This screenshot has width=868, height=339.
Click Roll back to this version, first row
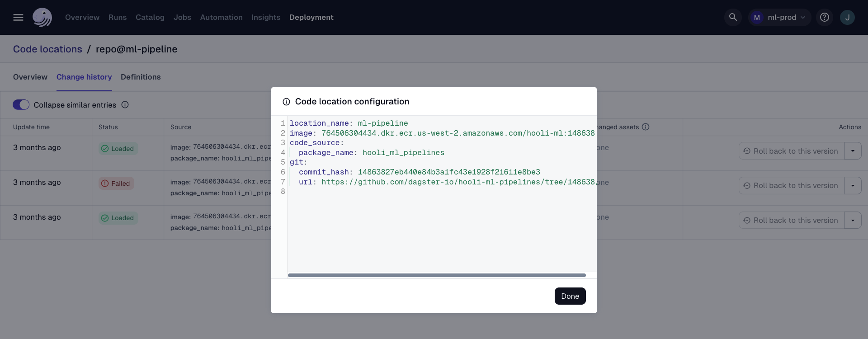(791, 151)
